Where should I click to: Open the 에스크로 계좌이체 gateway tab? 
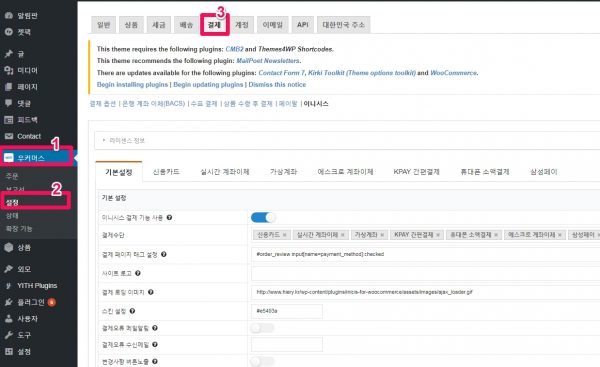(x=346, y=172)
